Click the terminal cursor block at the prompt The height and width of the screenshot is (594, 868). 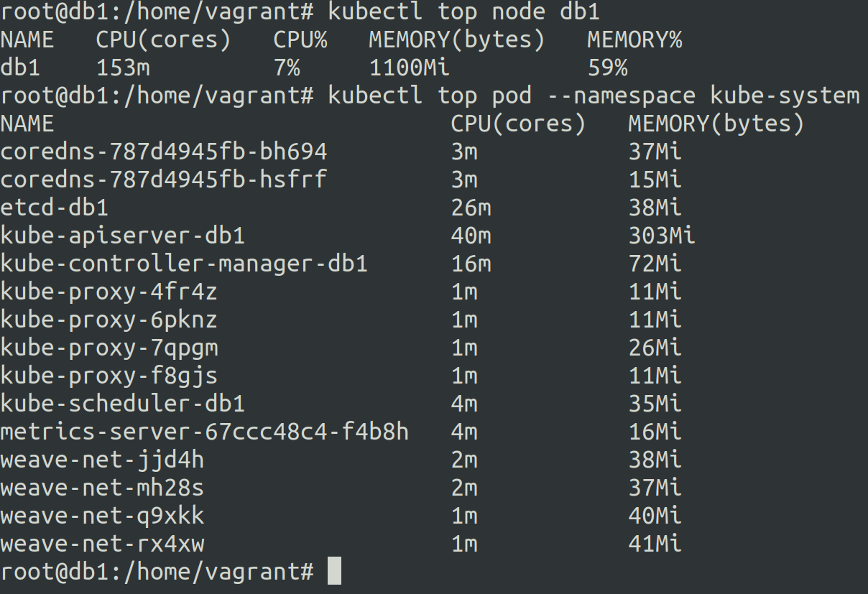click(x=333, y=572)
